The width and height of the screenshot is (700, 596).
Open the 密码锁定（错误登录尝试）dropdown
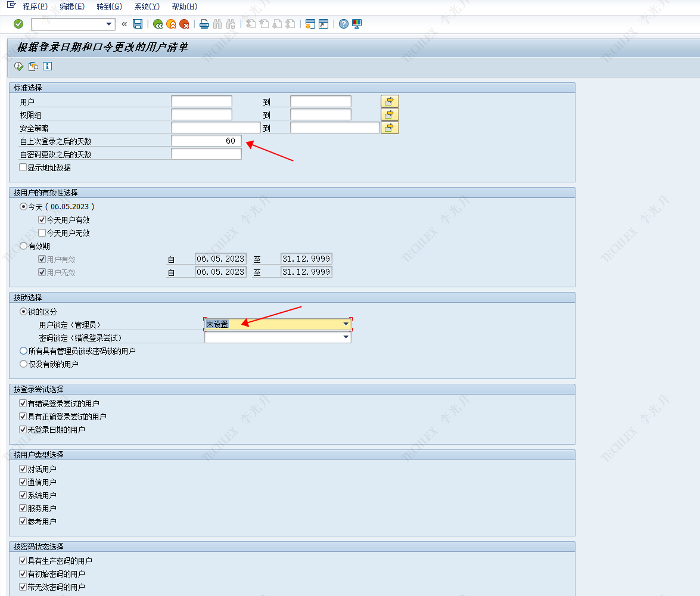click(346, 337)
